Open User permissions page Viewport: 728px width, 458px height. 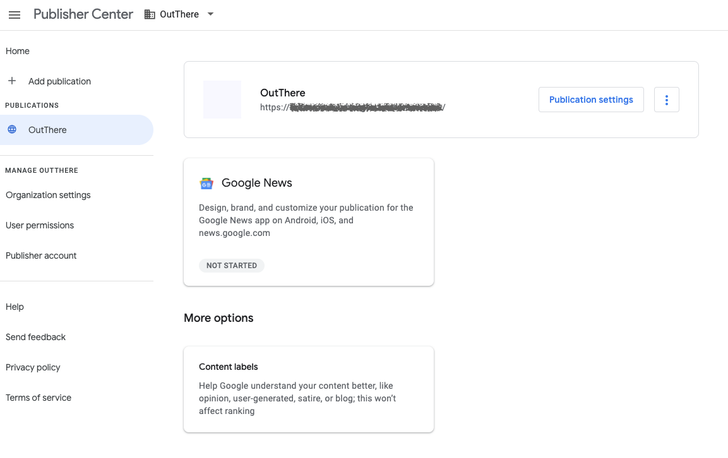[40, 225]
